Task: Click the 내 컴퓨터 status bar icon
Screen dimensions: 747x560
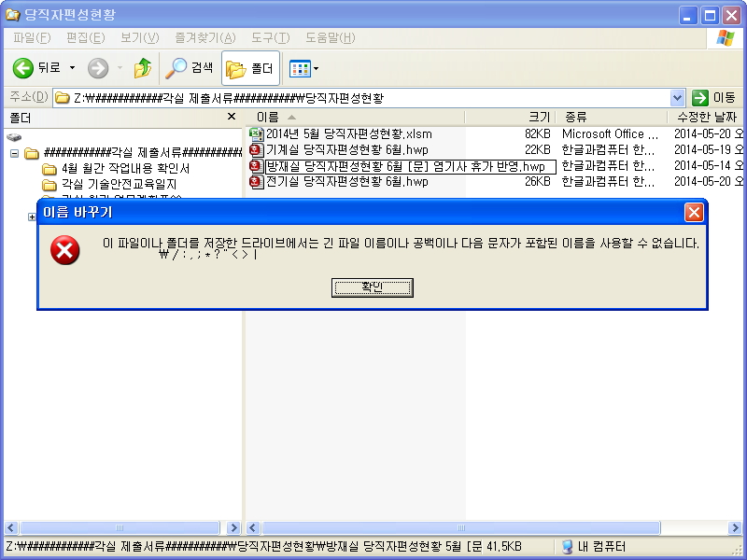Action: coord(567,546)
